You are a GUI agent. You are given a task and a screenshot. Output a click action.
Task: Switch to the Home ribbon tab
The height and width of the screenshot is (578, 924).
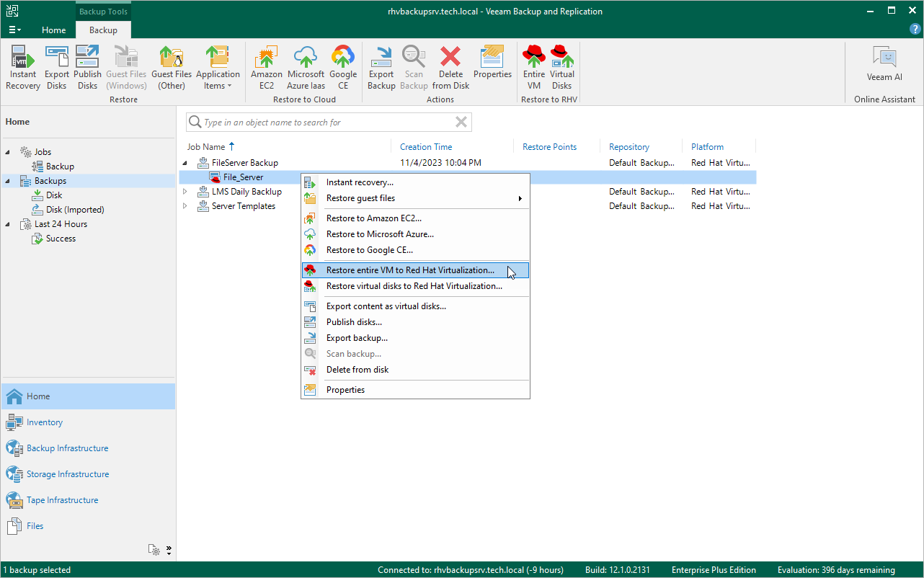click(x=54, y=30)
